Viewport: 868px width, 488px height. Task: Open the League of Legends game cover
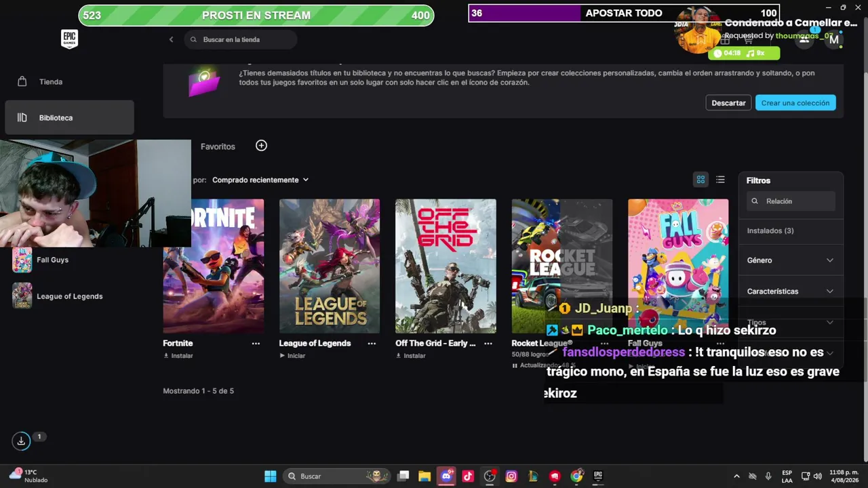coord(330,266)
